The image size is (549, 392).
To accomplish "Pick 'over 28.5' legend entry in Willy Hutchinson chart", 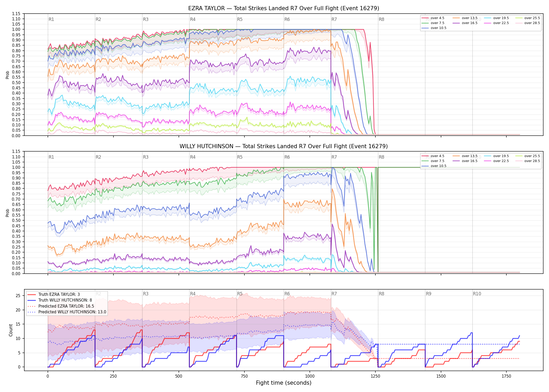I will tap(528, 161).
